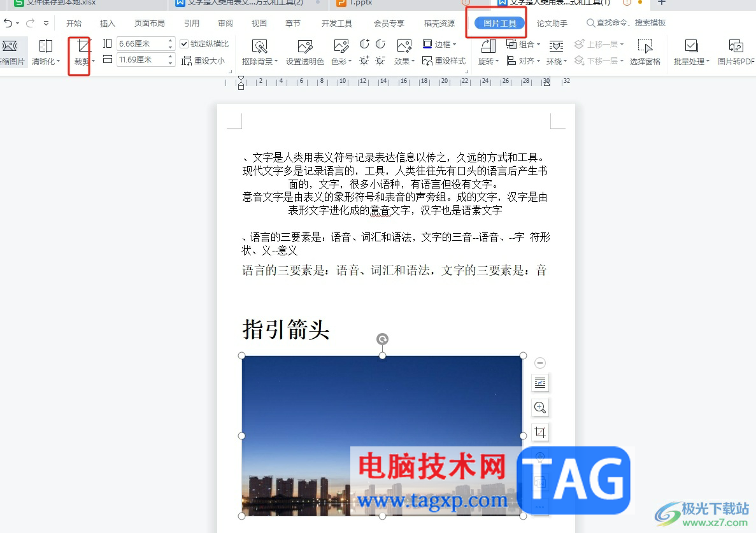Image resolution: width=756 pixels, height=533 pixels.
Task: Open the Chapter (章节) ribbon tab
Action: pos(293,23)
